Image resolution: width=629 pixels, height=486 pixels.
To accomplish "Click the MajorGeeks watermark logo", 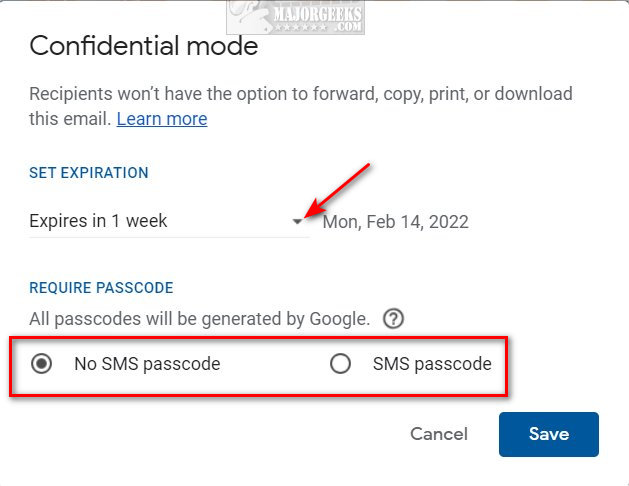I will click(296, 17).
